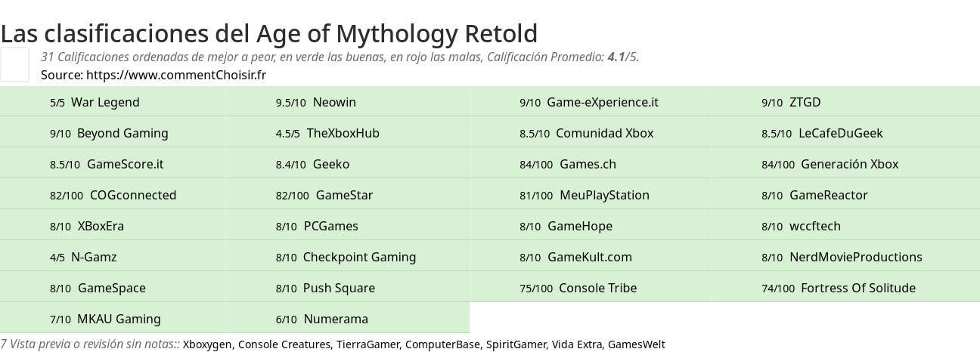Select the MeuPlayStation rating entry

(x=604, y=196)
